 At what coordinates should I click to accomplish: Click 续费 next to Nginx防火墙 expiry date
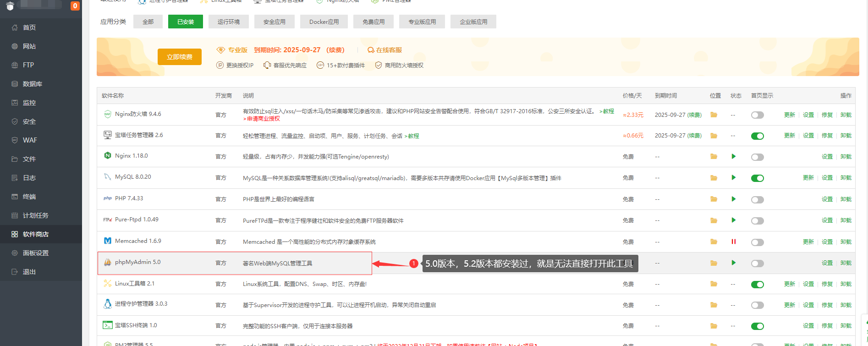point(694,115)
